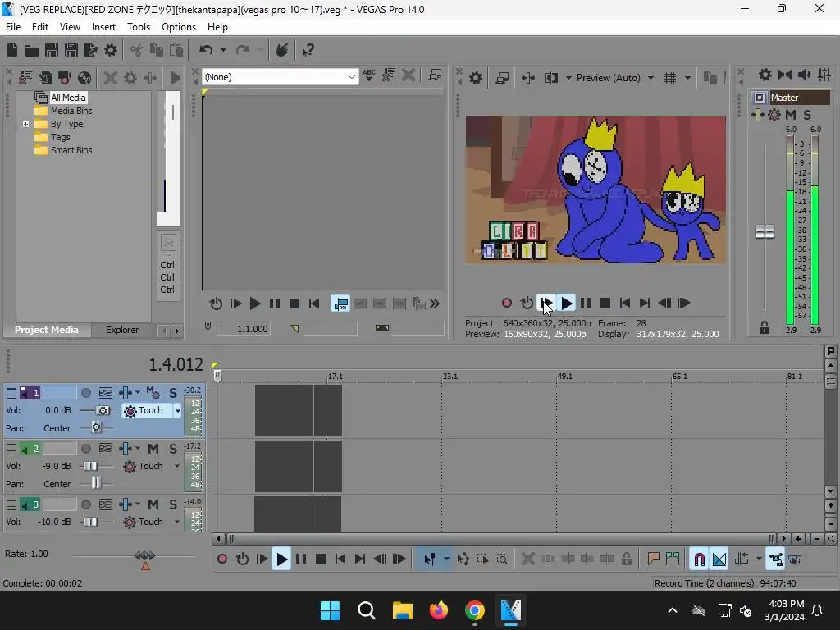840x630 pixels.
Task: Mute track 3 with M button
Action: pos(153,504)
